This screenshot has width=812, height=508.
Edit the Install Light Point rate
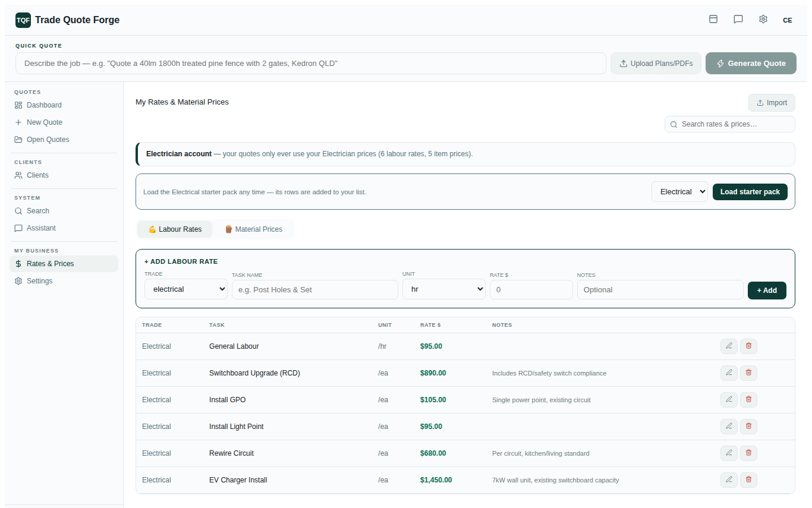[x=729, y=427]
